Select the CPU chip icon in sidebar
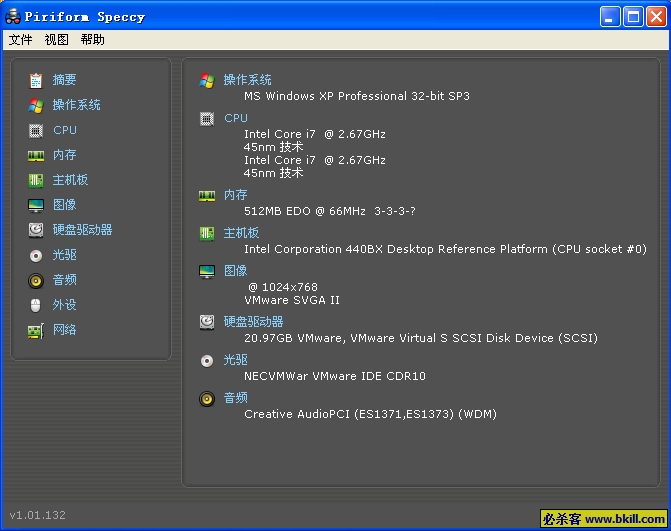 36,130
